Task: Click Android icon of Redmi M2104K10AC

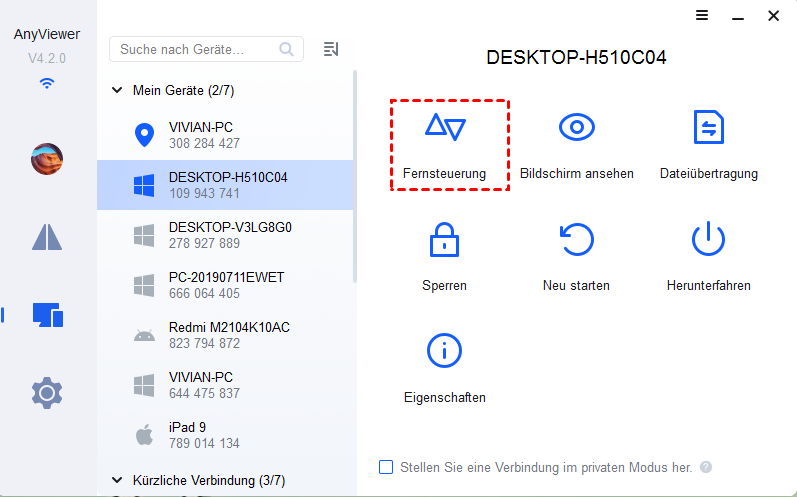Action: [x=144, y=335]
